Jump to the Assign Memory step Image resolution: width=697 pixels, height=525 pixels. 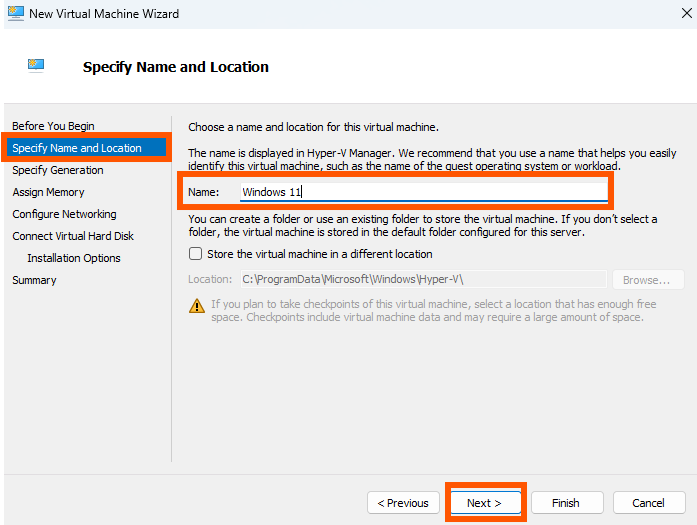[48, 192]
